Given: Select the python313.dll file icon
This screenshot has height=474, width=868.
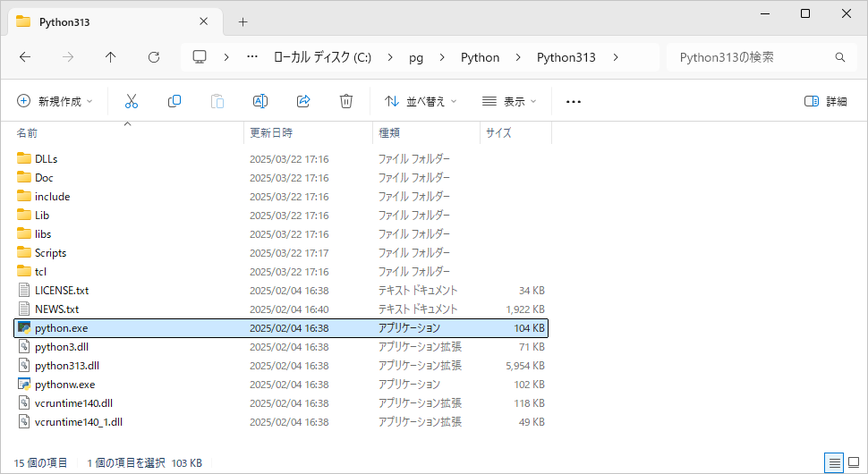Looking at the screenshot, I should [24, 366].
